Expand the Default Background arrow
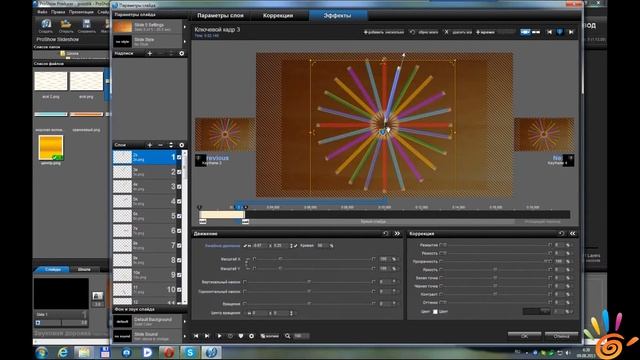 click(x=185, y=322)
